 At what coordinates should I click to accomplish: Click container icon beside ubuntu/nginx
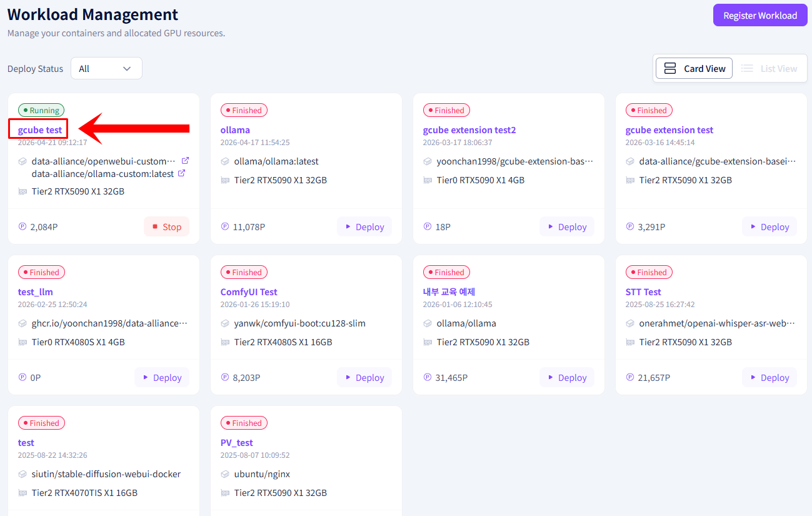[x=225, y=474]
